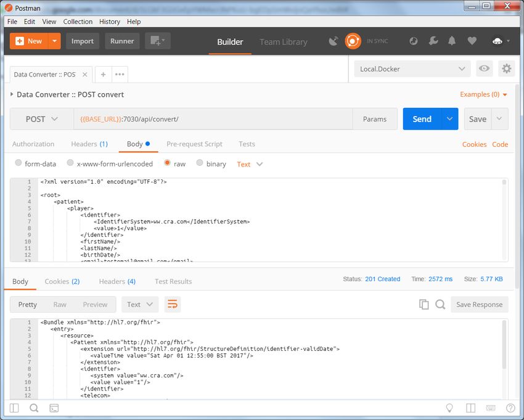Toggle sidebar icon in bottom status bar
The image size is (524, 420).
coord(14,408)
